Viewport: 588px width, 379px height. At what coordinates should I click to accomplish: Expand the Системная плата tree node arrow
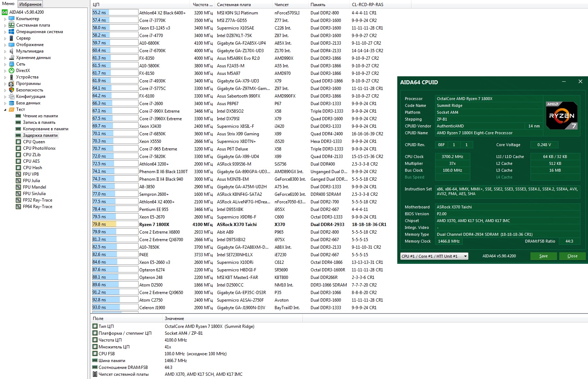[x=5, y=25]
